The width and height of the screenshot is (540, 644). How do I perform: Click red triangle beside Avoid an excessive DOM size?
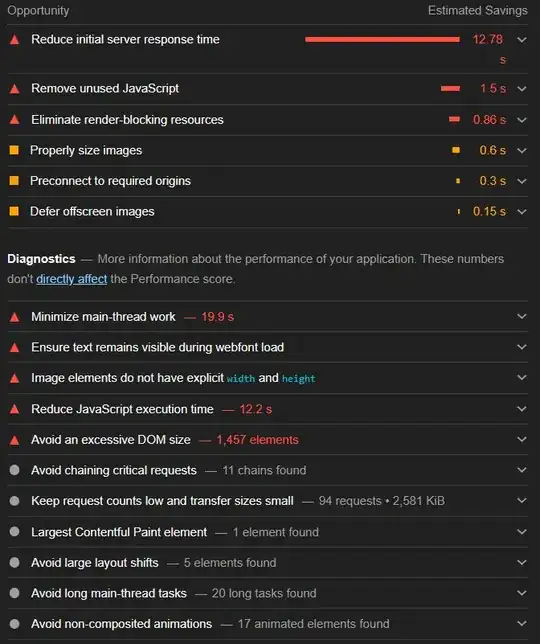point(14,440)
